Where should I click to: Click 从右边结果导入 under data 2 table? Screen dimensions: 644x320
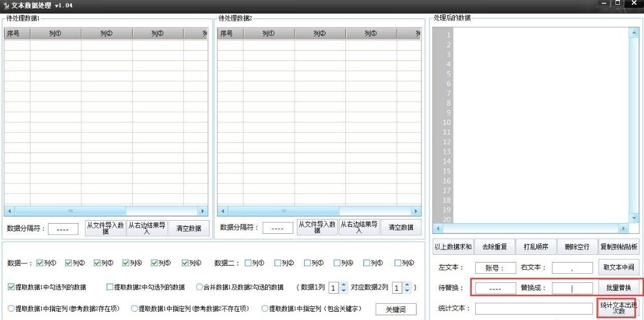359,227
